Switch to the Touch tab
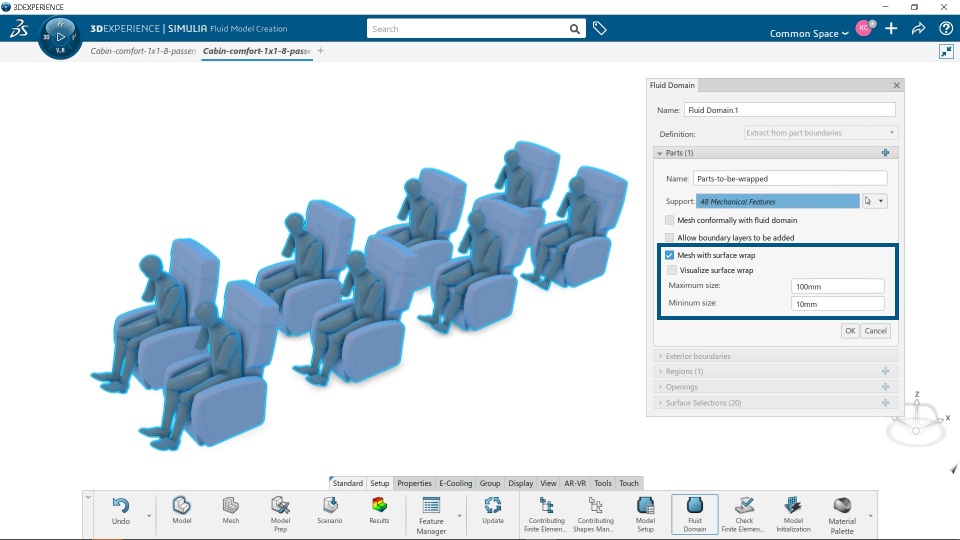The image size is (960, 540). coord(629,483)
